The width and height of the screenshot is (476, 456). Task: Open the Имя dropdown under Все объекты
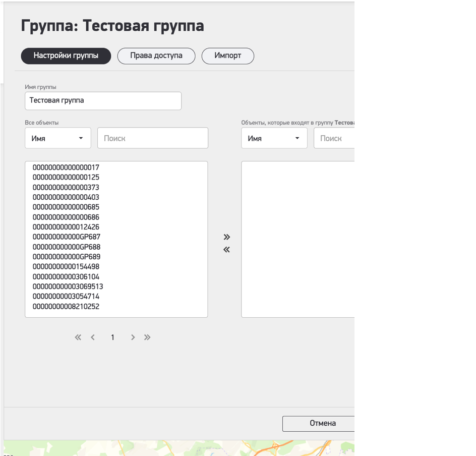pos(58,138)
